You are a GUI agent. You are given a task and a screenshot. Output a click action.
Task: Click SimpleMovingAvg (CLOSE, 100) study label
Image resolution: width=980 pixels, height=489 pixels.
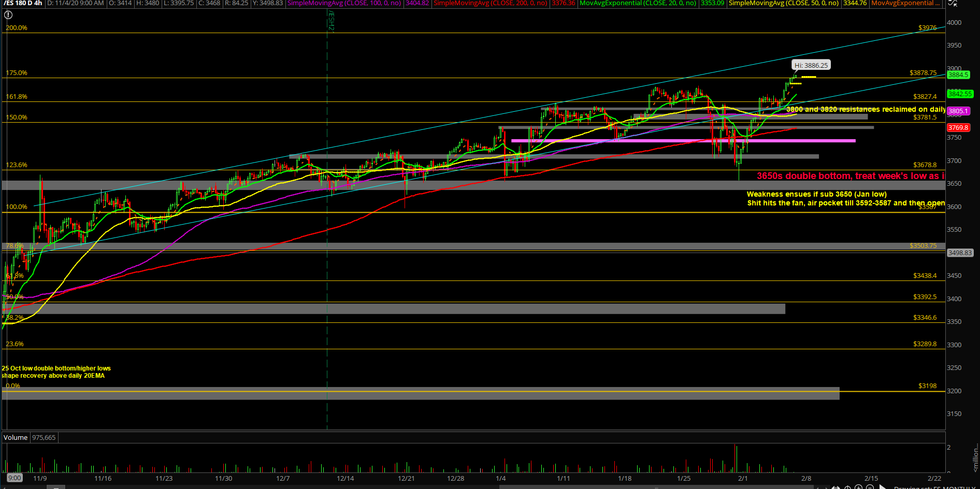pyautogui.click(x=344, y=3)
